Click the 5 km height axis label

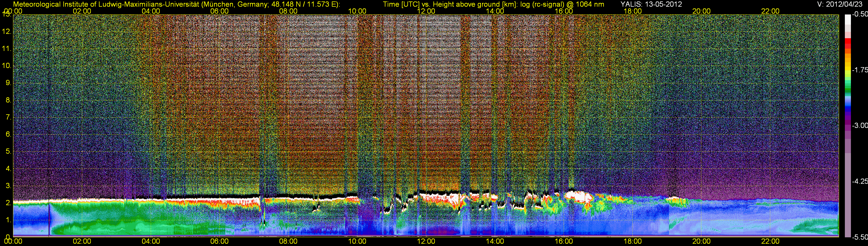(8, 152)
